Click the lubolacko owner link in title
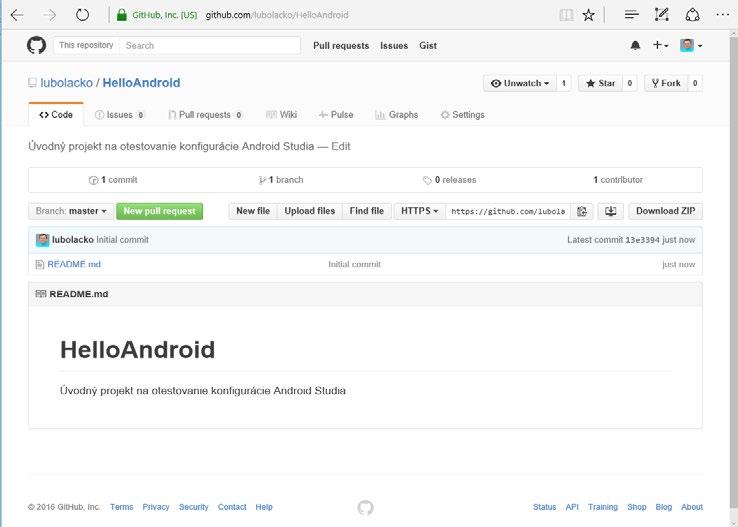 [66, 83]
